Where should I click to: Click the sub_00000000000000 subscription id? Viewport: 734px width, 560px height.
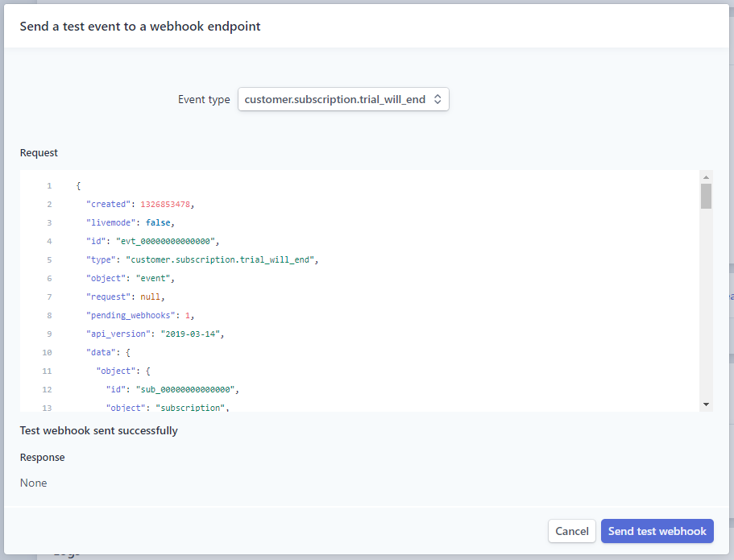point(187,389)
